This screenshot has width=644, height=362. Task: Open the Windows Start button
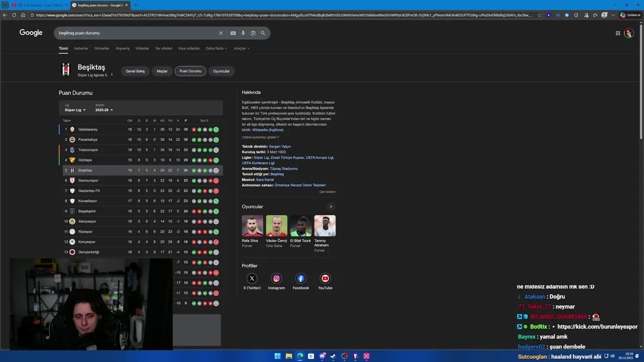tap(277, 356)
